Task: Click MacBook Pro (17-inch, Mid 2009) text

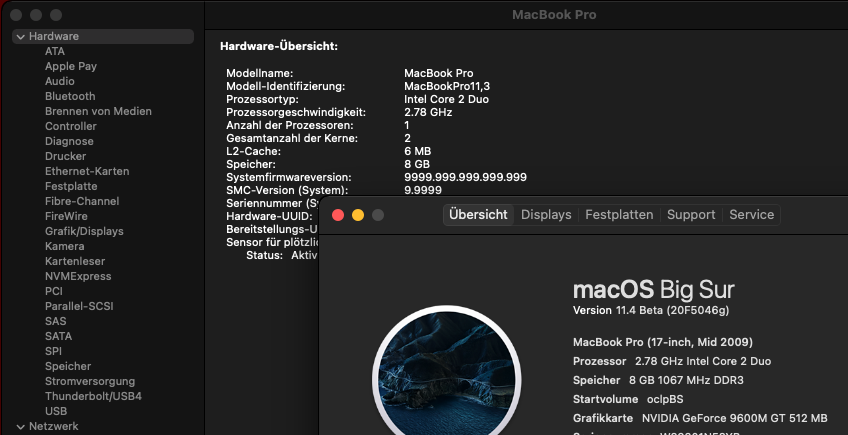Action: tap(662, 342)
